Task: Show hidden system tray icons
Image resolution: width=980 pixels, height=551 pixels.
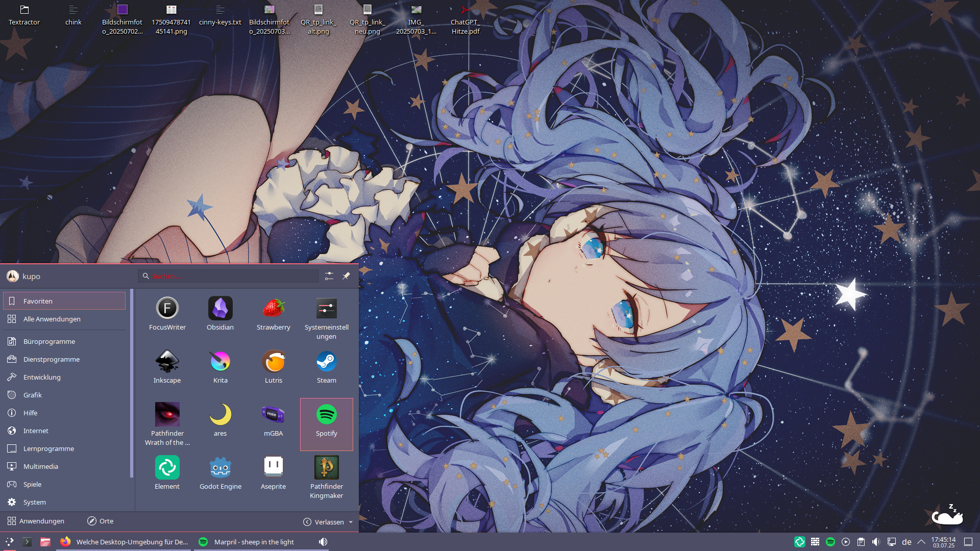Action: 921,542
